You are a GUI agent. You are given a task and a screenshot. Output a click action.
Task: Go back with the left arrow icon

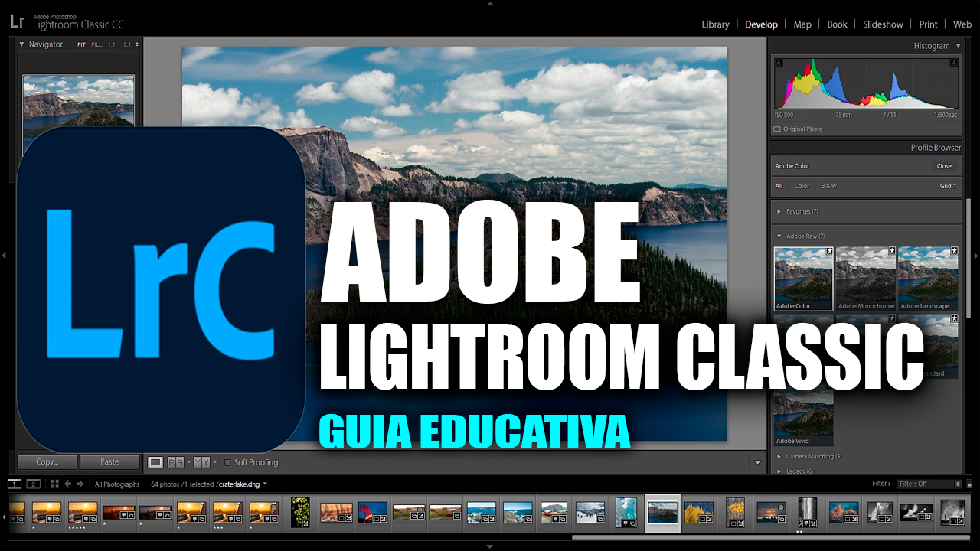tap(67, 484)
